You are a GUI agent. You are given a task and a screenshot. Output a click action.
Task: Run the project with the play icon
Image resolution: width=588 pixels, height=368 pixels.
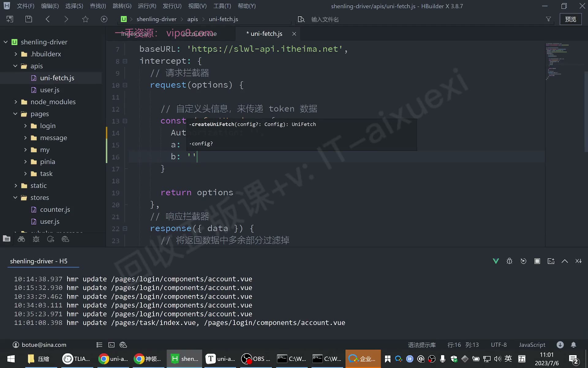(104, 19)
